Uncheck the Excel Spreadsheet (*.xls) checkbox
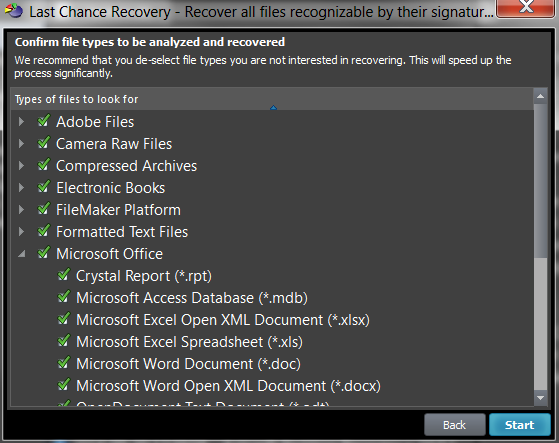The height and width of the screenshot is (443, 559). (64, 341)
